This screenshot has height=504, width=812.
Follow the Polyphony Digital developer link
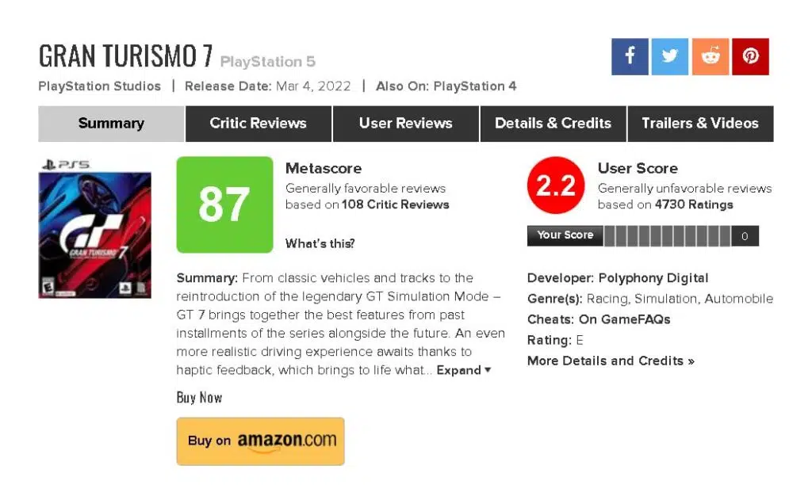(x=653, y=278)
